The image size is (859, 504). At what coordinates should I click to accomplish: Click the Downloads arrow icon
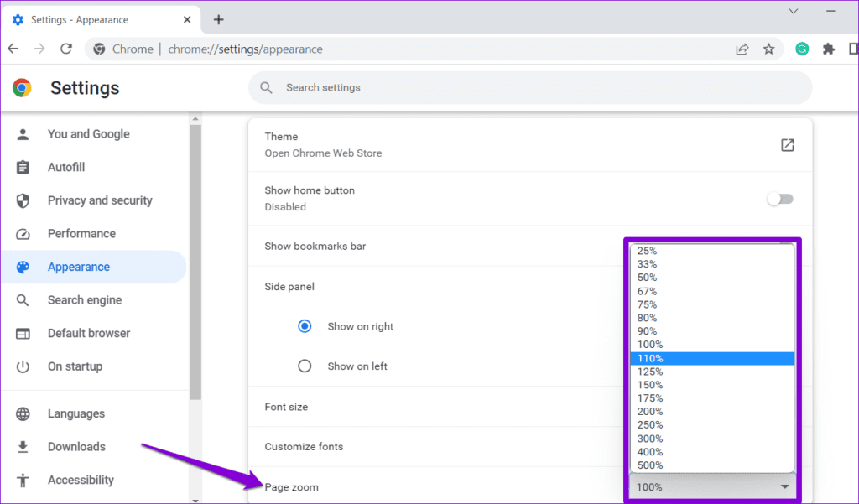tap(23, 447)
